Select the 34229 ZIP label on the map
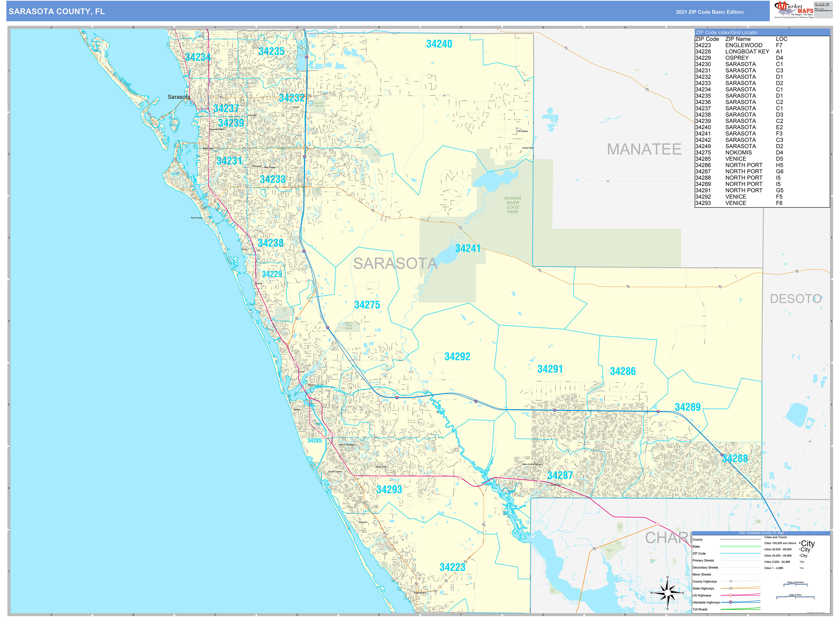 pos(272,274)
